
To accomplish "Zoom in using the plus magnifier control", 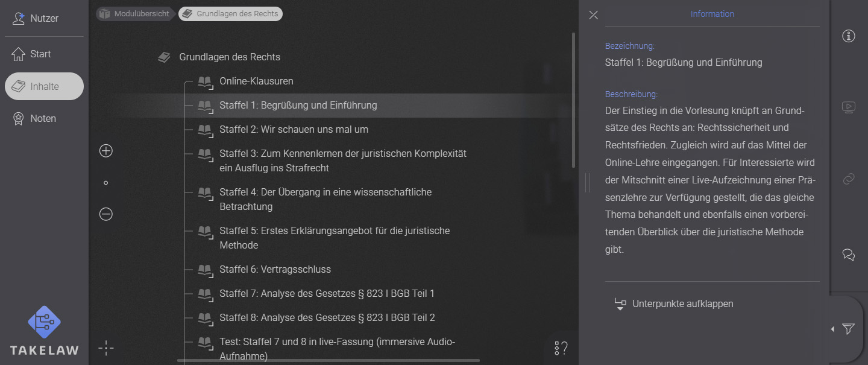I will click(105, 151).
